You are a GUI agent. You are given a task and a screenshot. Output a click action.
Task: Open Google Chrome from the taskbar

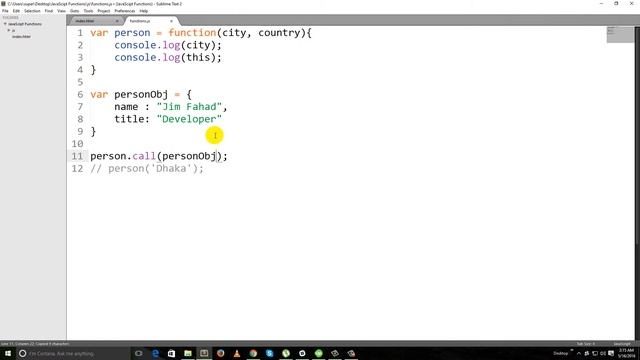pos(253,353)
